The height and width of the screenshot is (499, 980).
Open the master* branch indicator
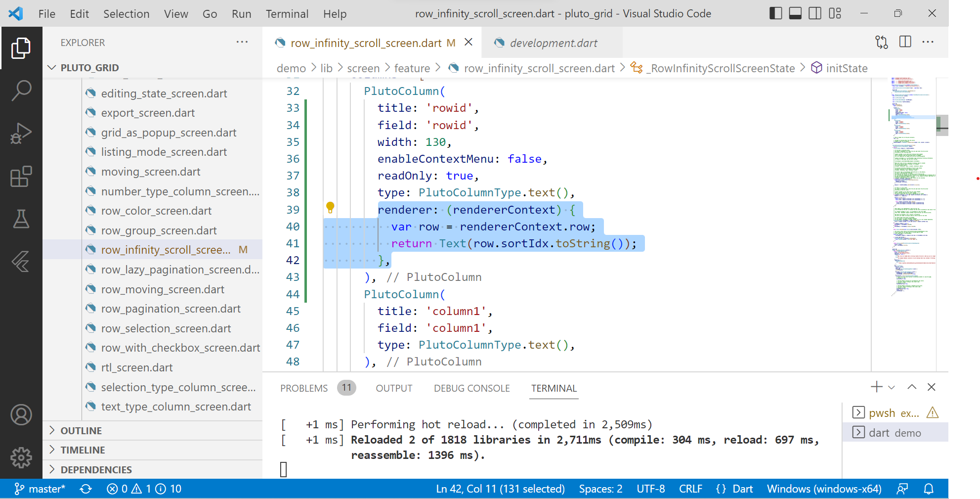[x=40, y=489]
